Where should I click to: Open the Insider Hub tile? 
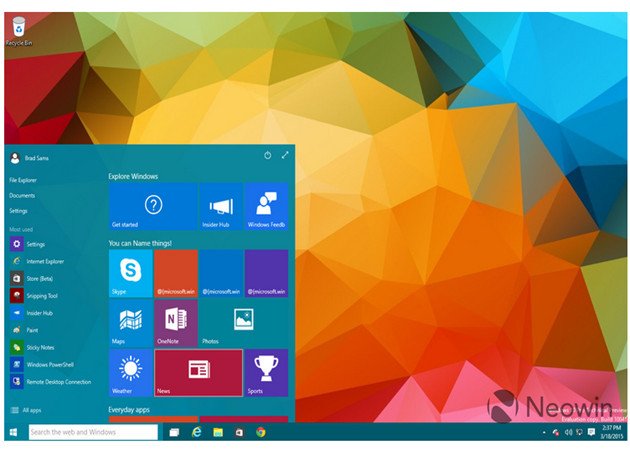pos(220,207)
